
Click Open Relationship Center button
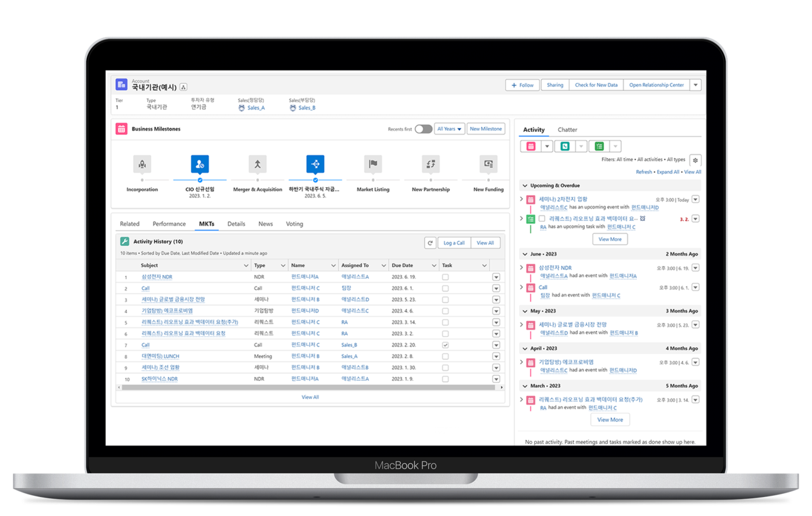[657, 85]
